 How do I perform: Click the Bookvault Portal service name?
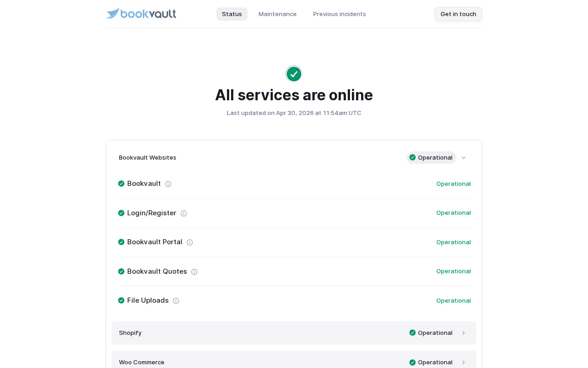[x=155, y=242]
